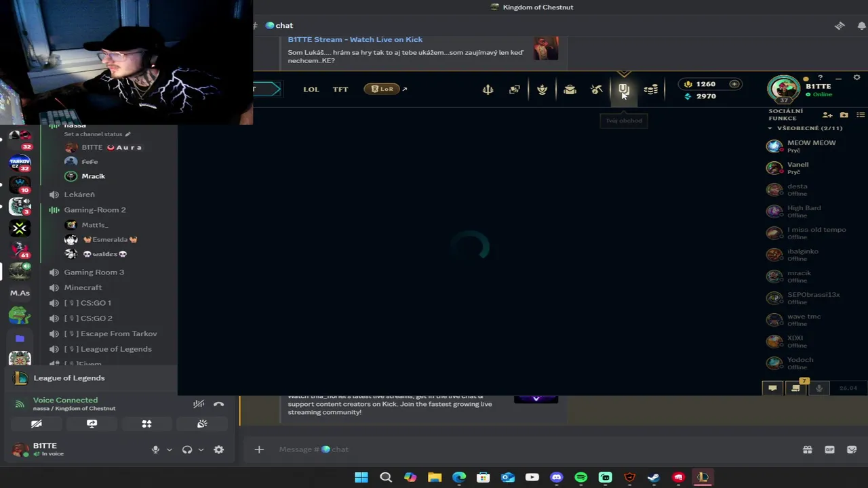The height and width of the screenshot is (488, 868).
Task: Click the plus button to purchase RP
Action: tap(734, 84)
